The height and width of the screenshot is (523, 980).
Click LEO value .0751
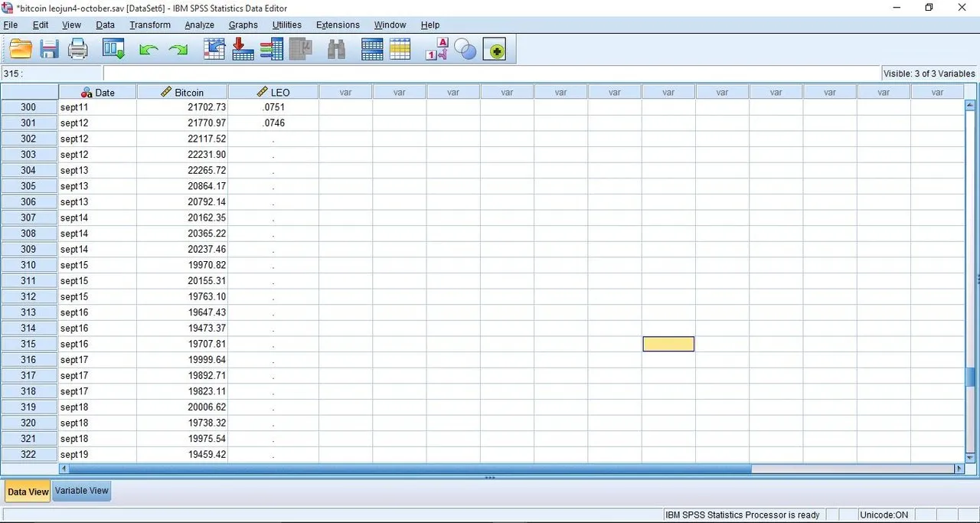pos(273,107)
